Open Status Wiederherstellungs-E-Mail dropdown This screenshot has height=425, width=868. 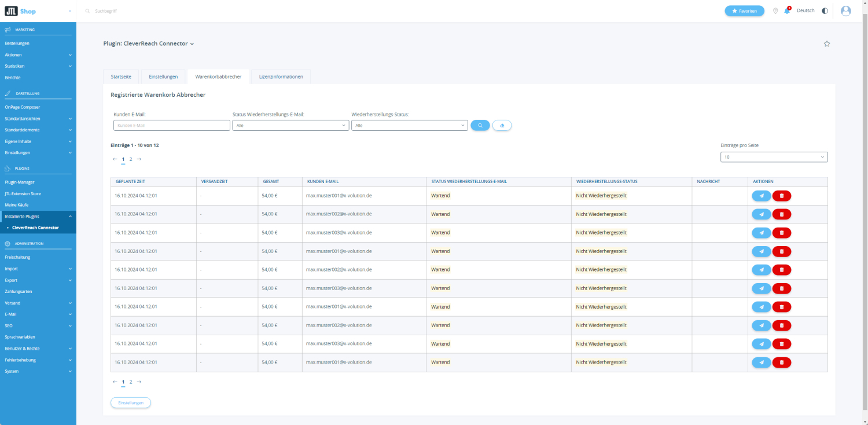290,126
